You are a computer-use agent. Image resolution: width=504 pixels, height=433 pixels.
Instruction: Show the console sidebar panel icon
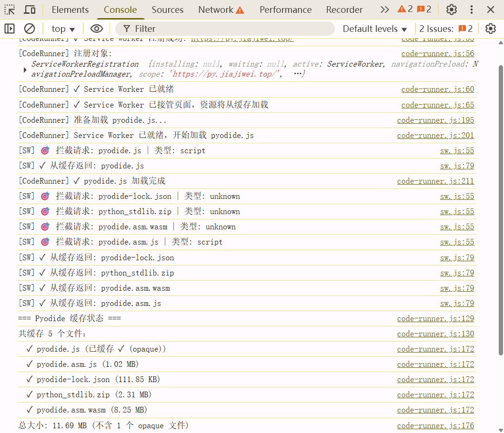tap(10, 29)
